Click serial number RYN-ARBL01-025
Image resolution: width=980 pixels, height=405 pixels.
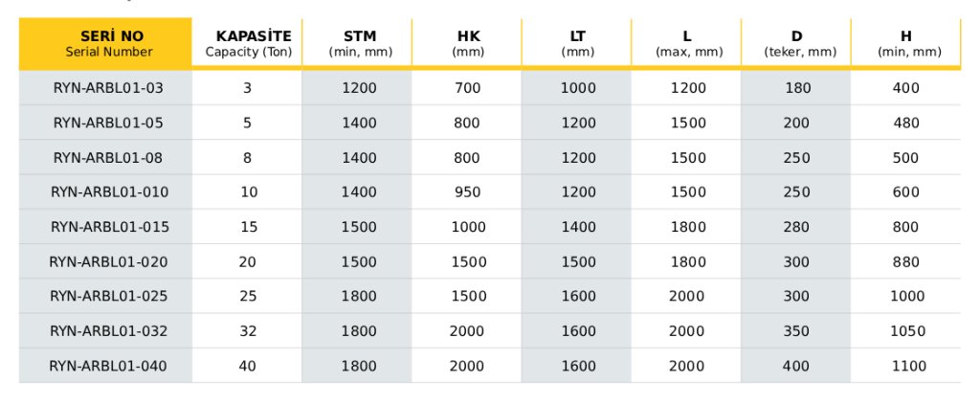pyautogui.click(x=109, y=296)
